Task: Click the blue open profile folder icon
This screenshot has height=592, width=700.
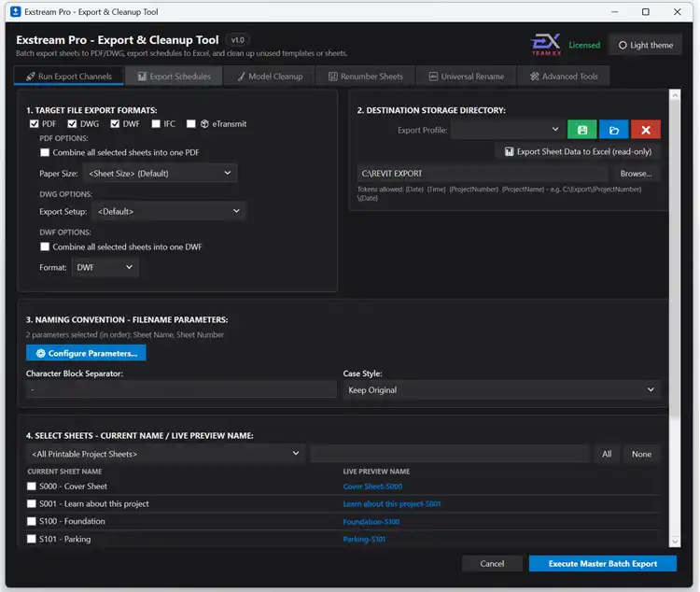Action: 614,130
